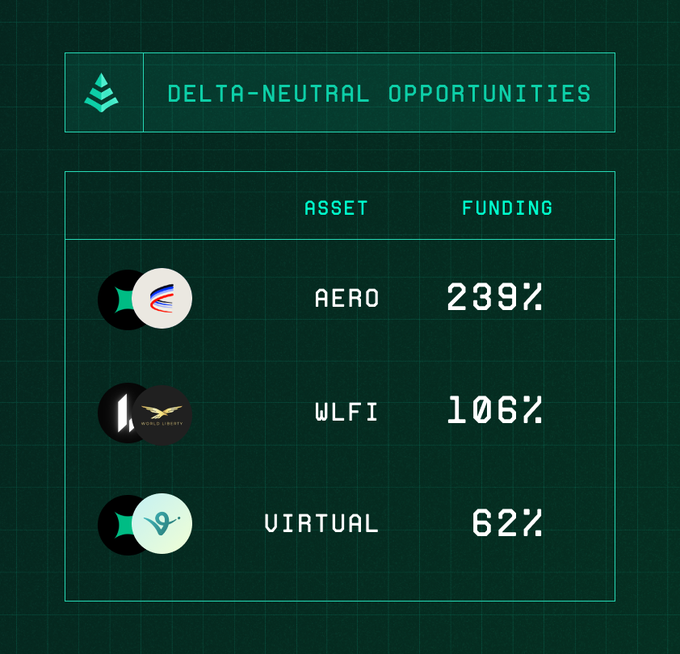Click the percent sign after 239
This screenshot has height=654, width=680.
point(531,297)
